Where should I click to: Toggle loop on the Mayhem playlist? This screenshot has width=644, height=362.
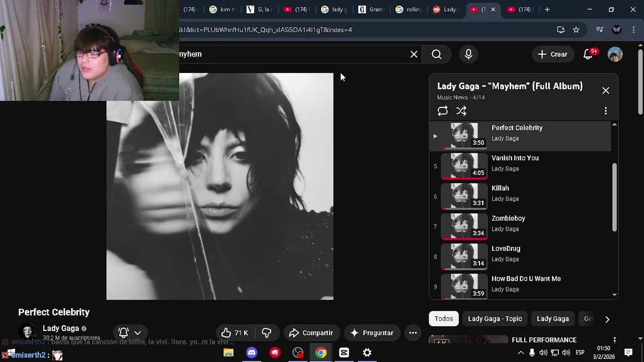(442, 111)
